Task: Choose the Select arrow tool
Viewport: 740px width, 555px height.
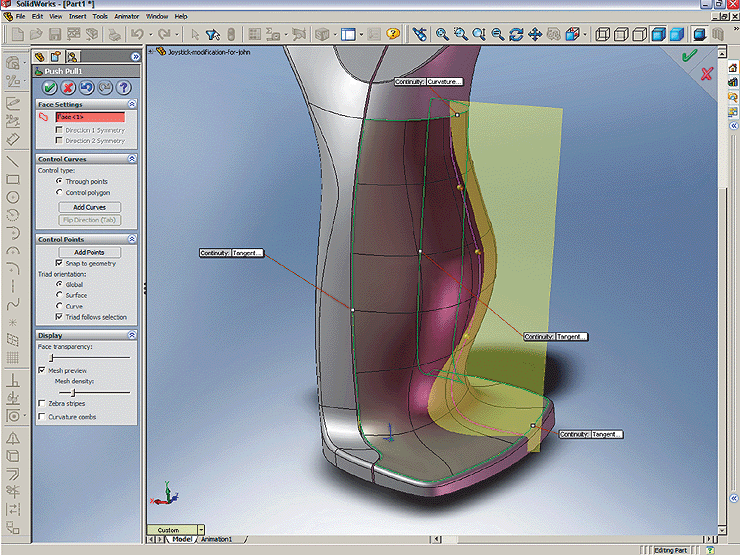Action: pyautogui.click(x=194, y=34)
